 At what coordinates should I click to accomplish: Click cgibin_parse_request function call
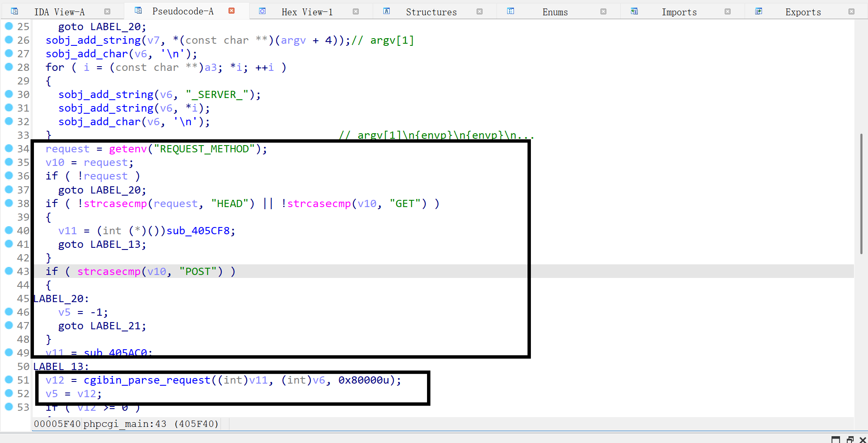pyautogui.click(x=147, y=380)
